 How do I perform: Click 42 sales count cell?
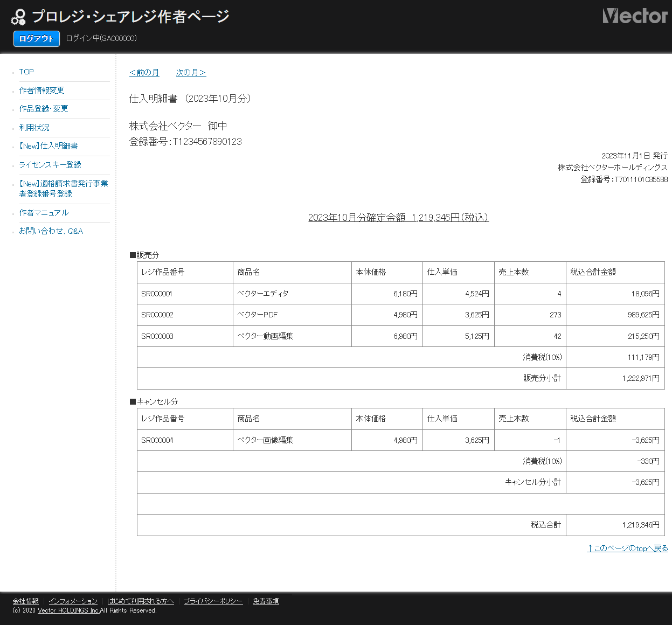[x=530, y=336]
